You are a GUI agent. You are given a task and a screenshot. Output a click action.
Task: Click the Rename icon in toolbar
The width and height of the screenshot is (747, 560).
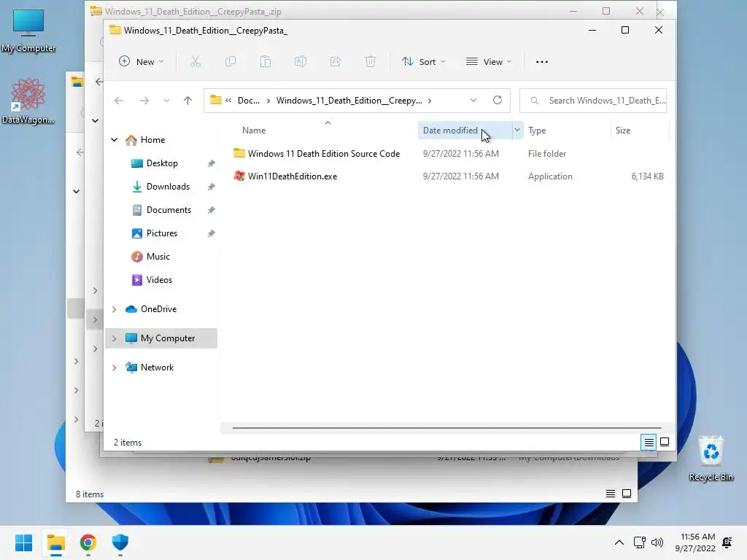[301, 61]
